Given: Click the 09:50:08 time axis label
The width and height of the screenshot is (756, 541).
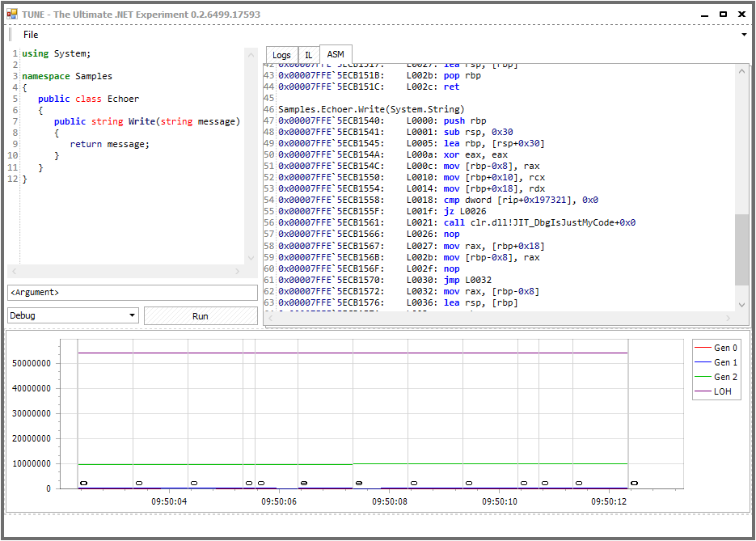Looking at the screenshot, I should (390, 501).
